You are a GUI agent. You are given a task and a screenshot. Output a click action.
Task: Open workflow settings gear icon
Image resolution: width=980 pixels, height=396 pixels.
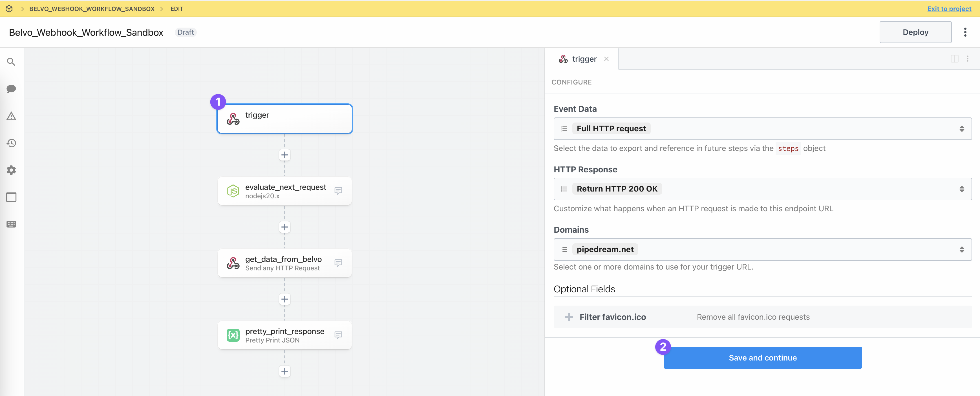(x=11, y=170)
